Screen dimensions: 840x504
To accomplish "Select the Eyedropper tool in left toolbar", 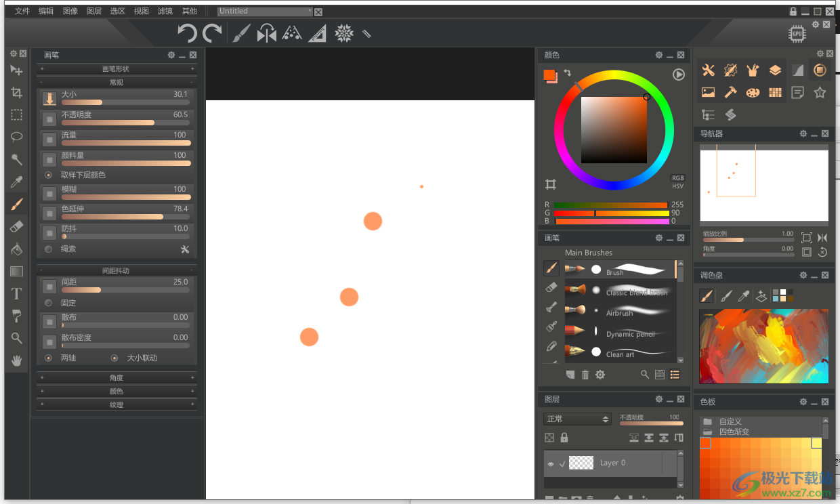I will point(17,182).
